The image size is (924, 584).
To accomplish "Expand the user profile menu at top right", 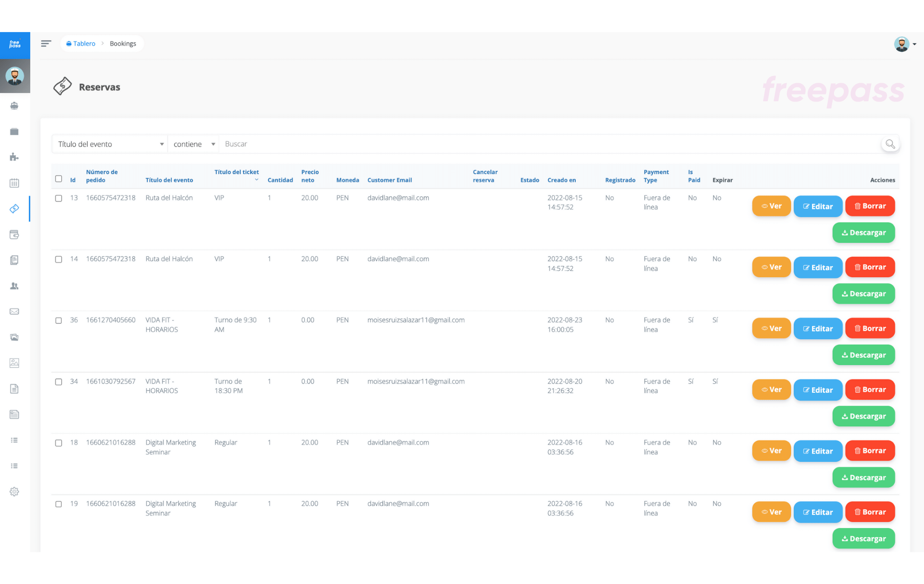I will [x=905, y=44].
